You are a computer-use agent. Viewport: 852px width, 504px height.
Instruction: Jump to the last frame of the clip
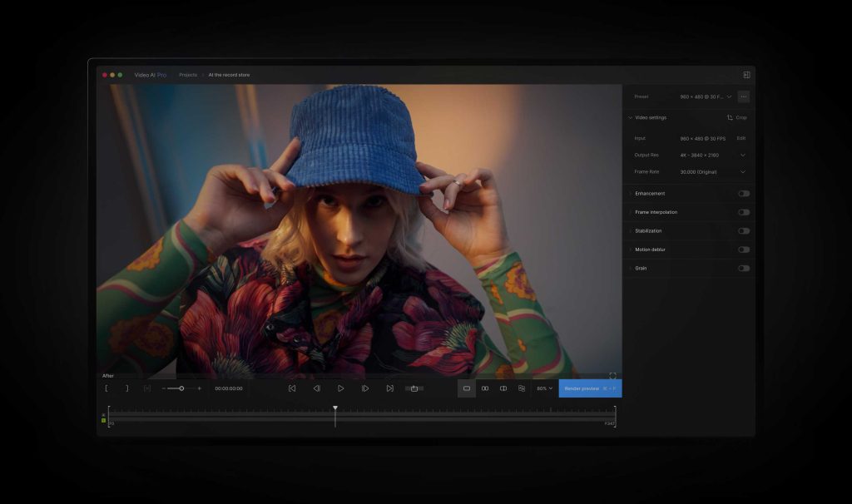(x=389, y=388)
